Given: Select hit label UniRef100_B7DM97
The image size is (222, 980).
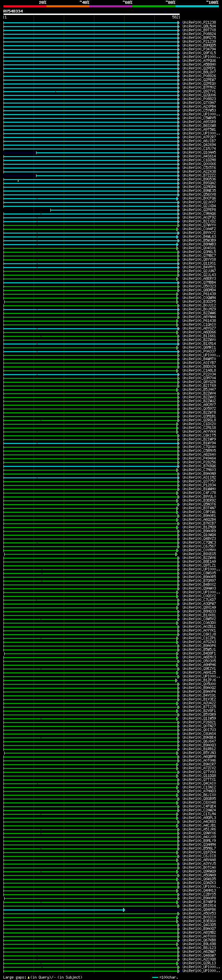Looking at the screenshot, I should point(199,581).
